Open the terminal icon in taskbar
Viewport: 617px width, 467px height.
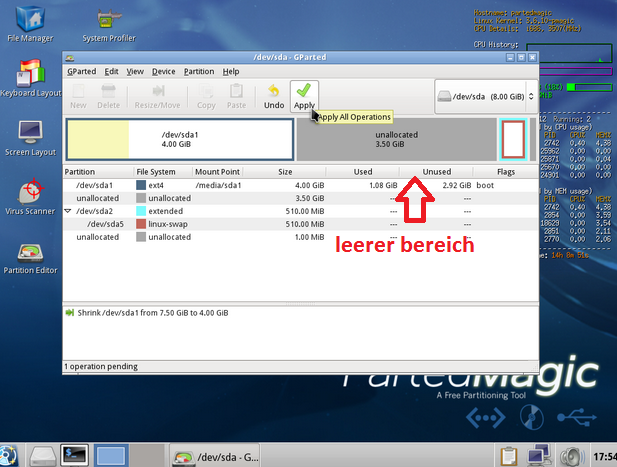74,455
